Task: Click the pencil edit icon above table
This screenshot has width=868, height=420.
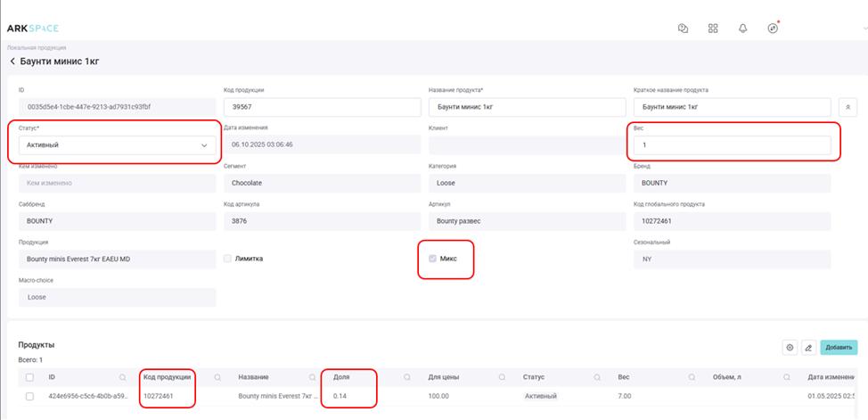Action: coord(808,347)
